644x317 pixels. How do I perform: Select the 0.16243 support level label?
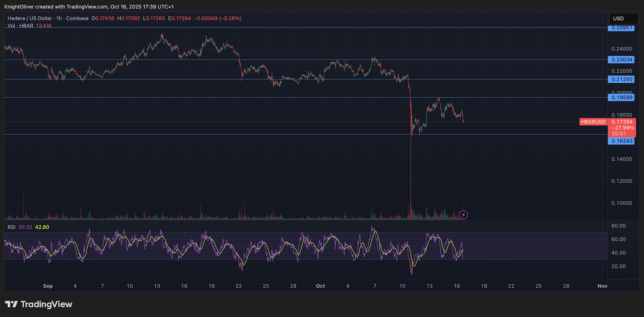click(x=621, y=141)
